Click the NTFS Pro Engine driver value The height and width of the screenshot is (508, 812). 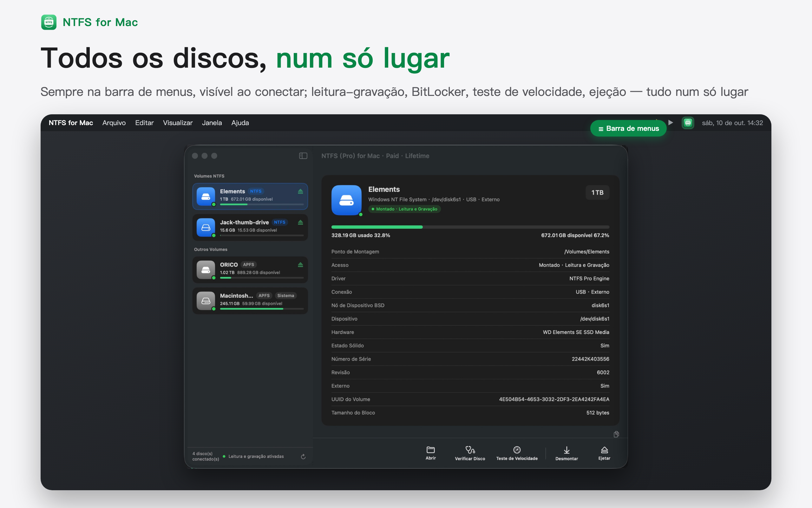coord(589,278)
